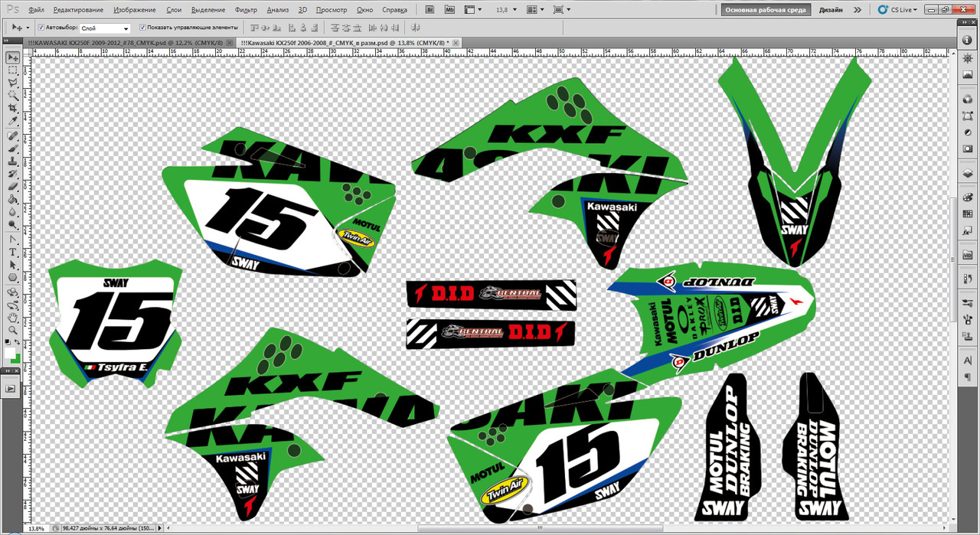980x535 pixels.
Task: Open the Файл menu
Action: tap(36, 10)
